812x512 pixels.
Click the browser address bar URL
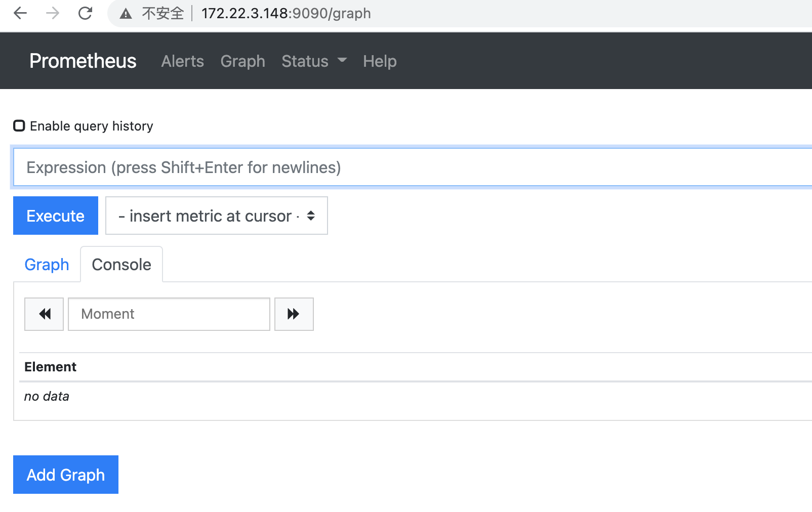(x=286, y=13)
